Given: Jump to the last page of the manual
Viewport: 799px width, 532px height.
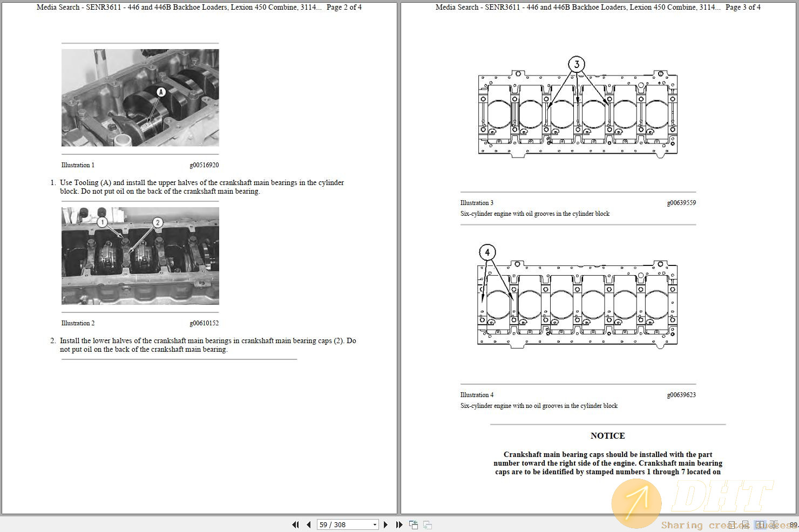Looking at the screenshot, I should coord(398,524).
